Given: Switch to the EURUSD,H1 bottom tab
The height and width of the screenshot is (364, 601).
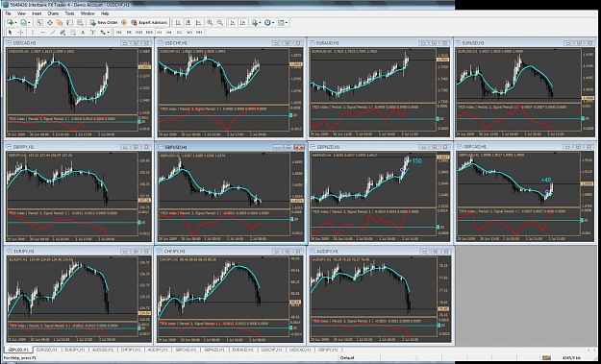Looking at the screenshot, I should point(47,350).
